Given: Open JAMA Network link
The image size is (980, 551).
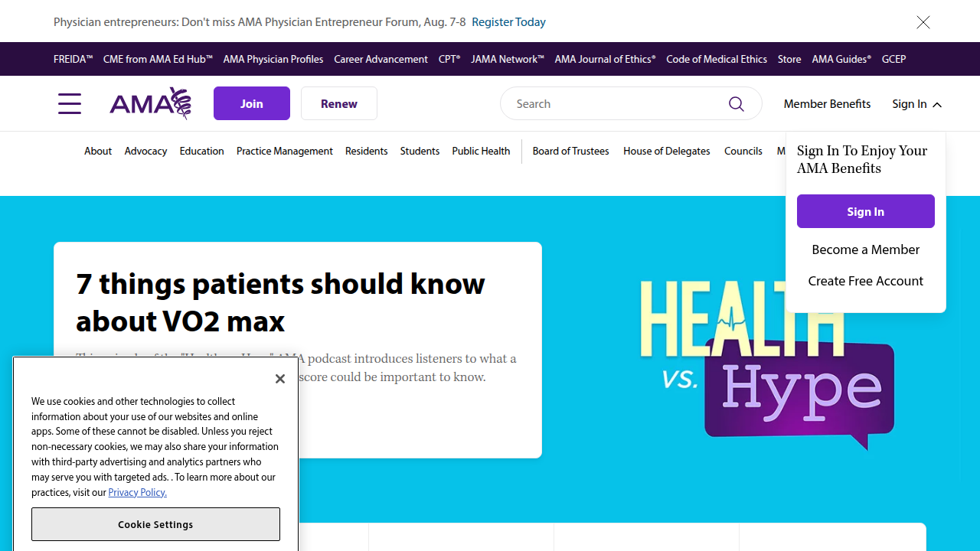Looking at the screenshot, I should (508, 59).
